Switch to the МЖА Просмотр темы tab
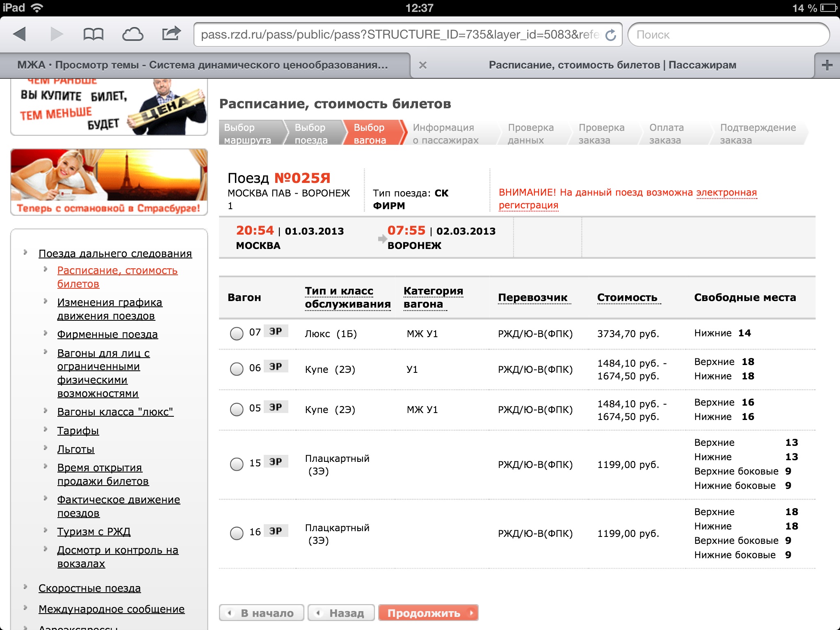The width and height of the screenshot is (840, 630). tap(203, 65)
